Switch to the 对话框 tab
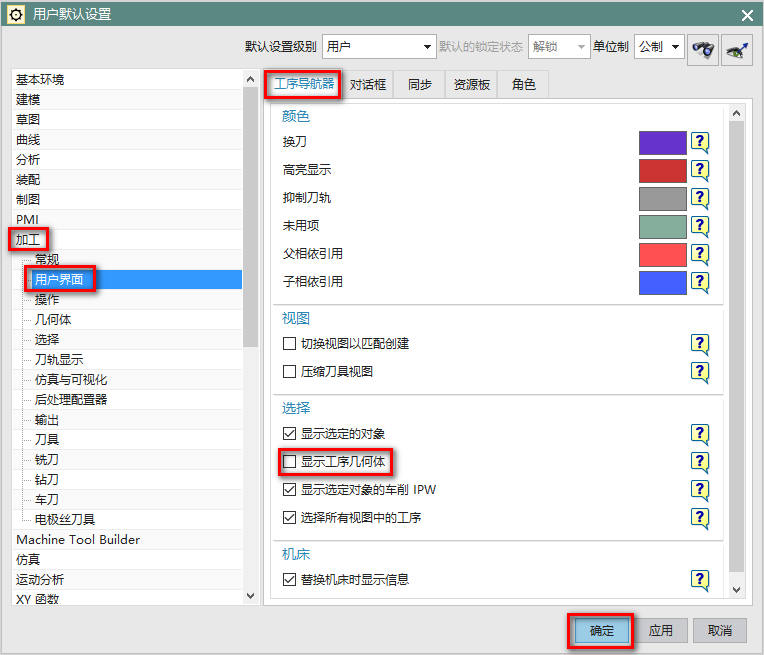764x655 pixels. (x=367, y=85)
